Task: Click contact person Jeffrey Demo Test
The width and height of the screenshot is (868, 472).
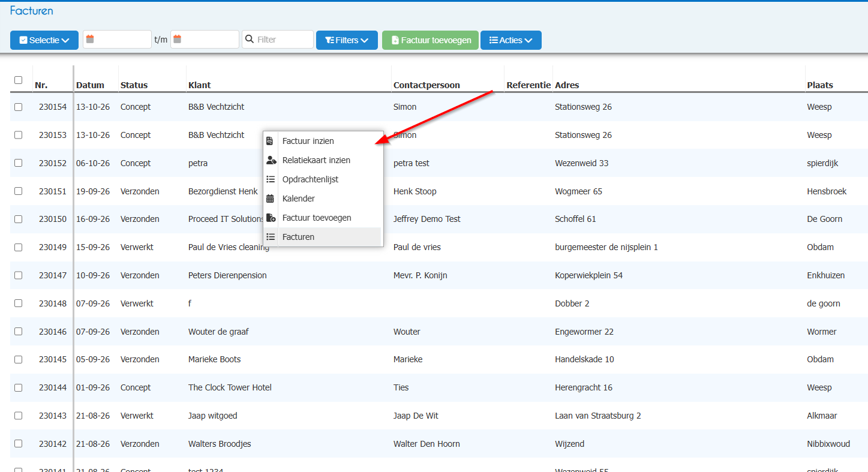Action: (427, 219)
